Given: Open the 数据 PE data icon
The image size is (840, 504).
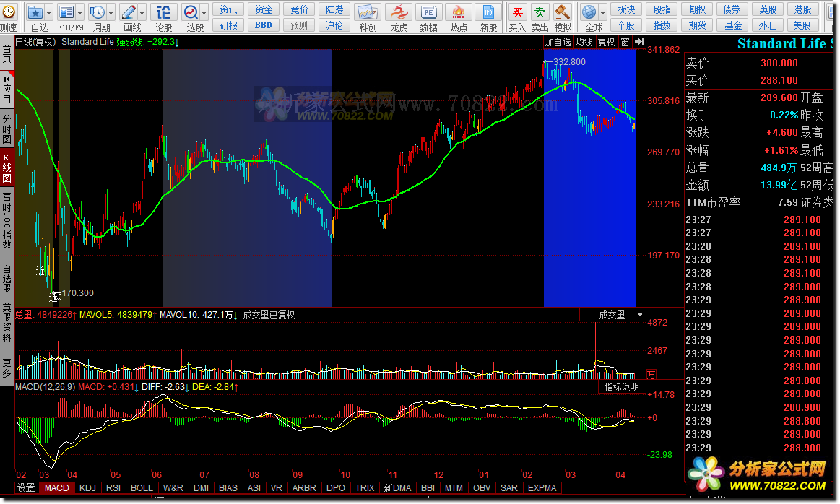Looking at the screenshot, I should (x=428, y=12).
